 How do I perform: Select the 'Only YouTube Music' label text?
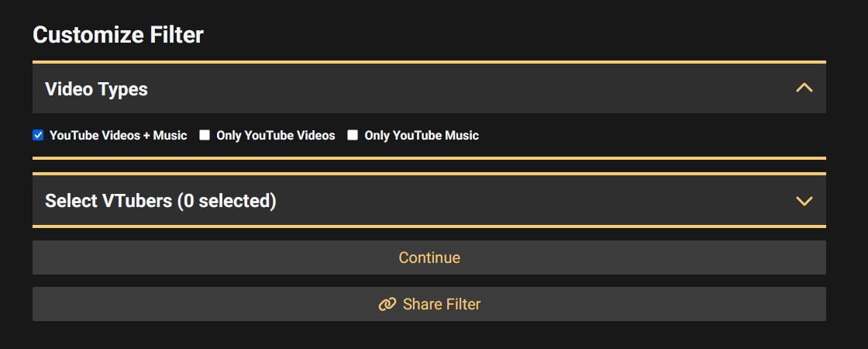(x=422, y=135)
